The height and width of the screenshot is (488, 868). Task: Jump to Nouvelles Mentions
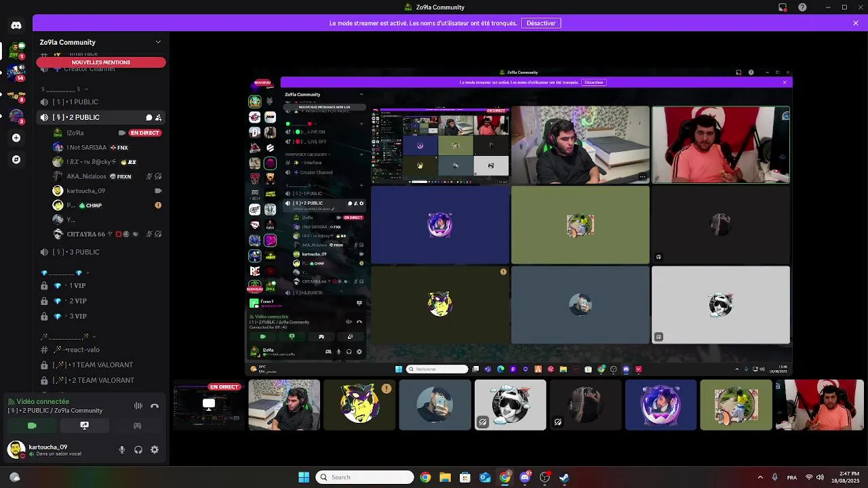(x=101, y=62)
